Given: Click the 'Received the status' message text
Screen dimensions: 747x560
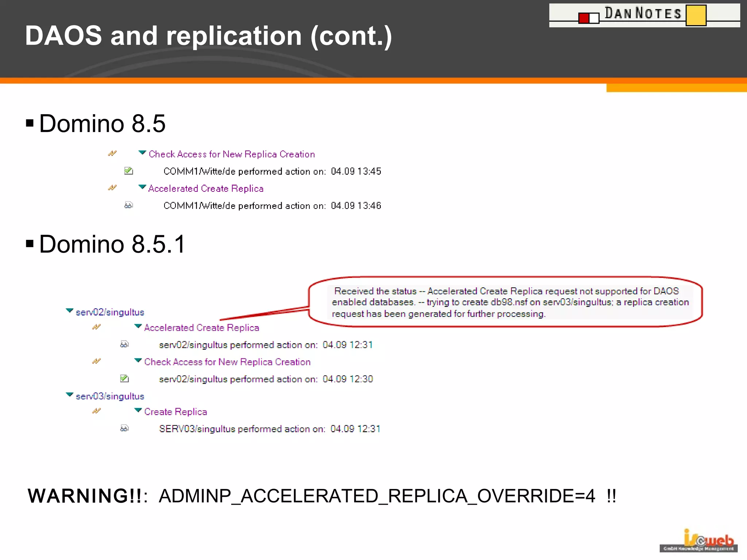Looking at the screenshot, I should 510,302.
